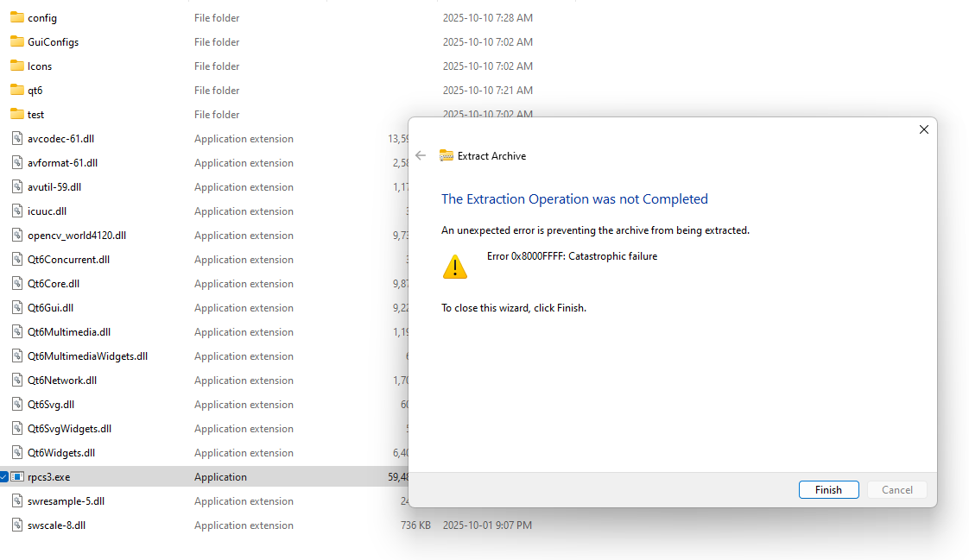Click the Icons folder icon
The image size is (969, 560).
pos(17,66)
